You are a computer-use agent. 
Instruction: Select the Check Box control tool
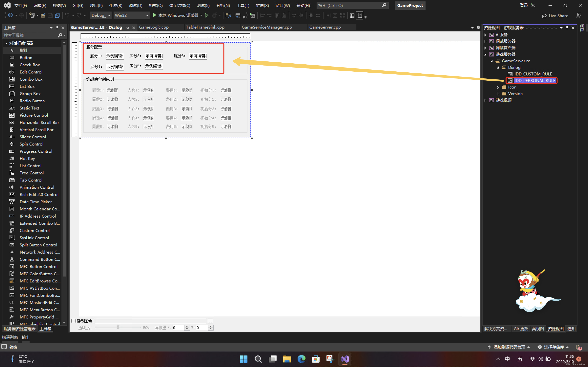(x=30, y=65)
